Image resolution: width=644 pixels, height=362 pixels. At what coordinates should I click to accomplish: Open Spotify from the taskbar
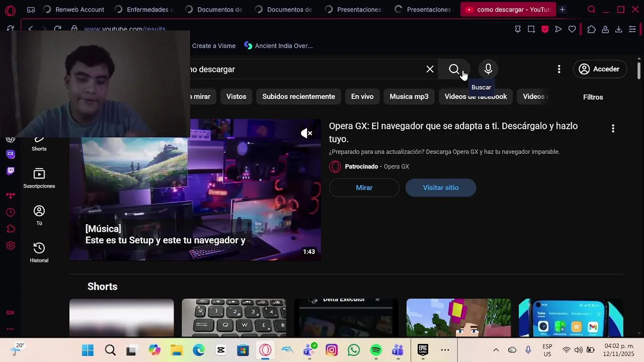[x=376, y=350]
